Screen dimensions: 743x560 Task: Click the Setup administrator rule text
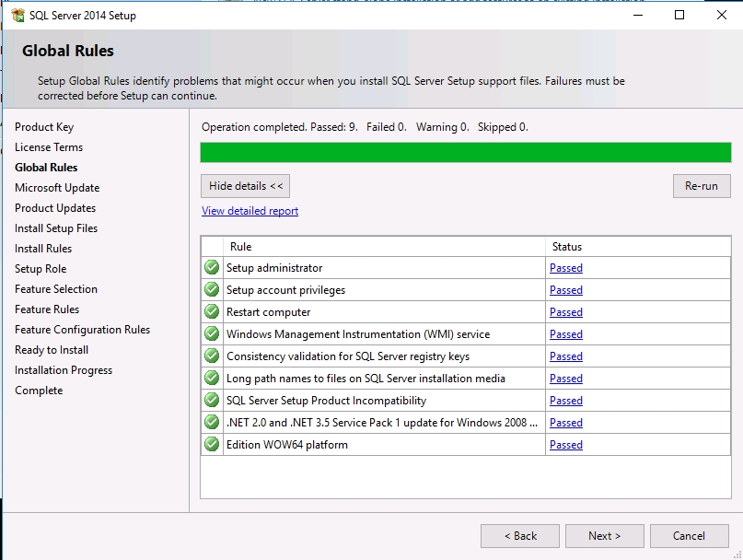[274, 268]
